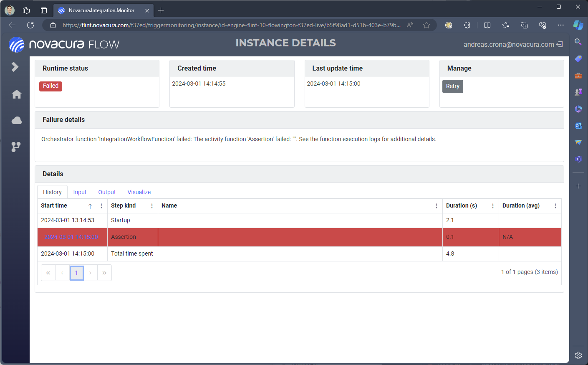
Task: Open Start time column options menu
Action: [x=101, y=206]
